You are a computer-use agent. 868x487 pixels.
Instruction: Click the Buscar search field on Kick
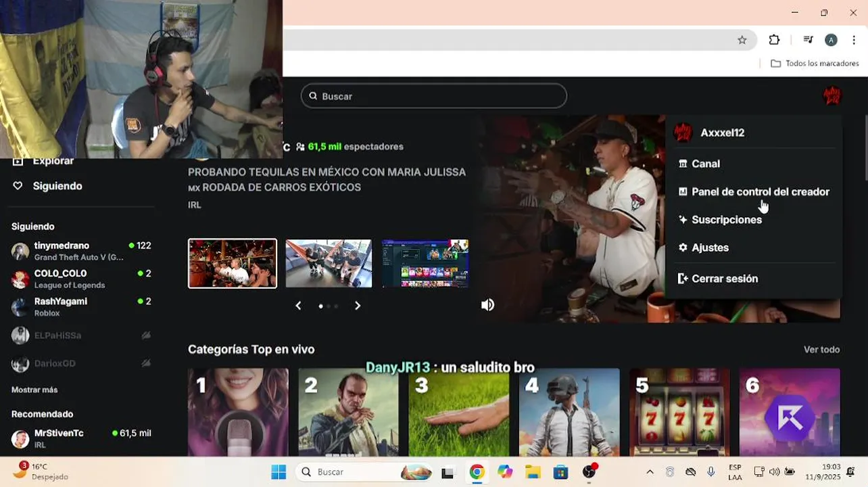point(434,96)
